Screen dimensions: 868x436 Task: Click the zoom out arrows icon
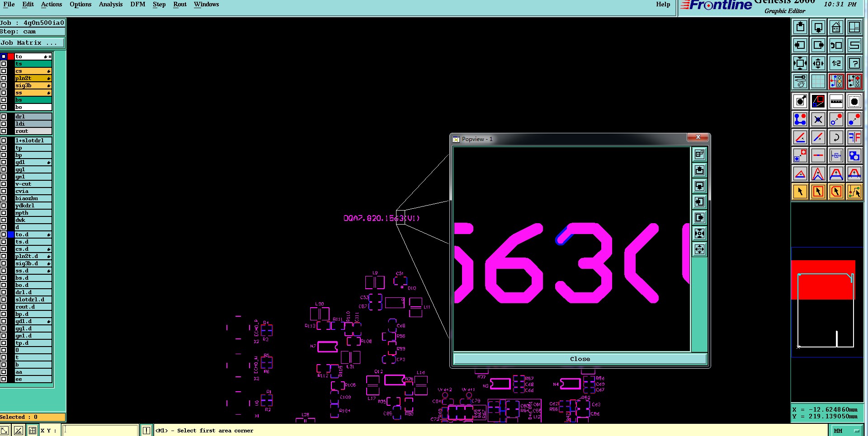[818, 63]
